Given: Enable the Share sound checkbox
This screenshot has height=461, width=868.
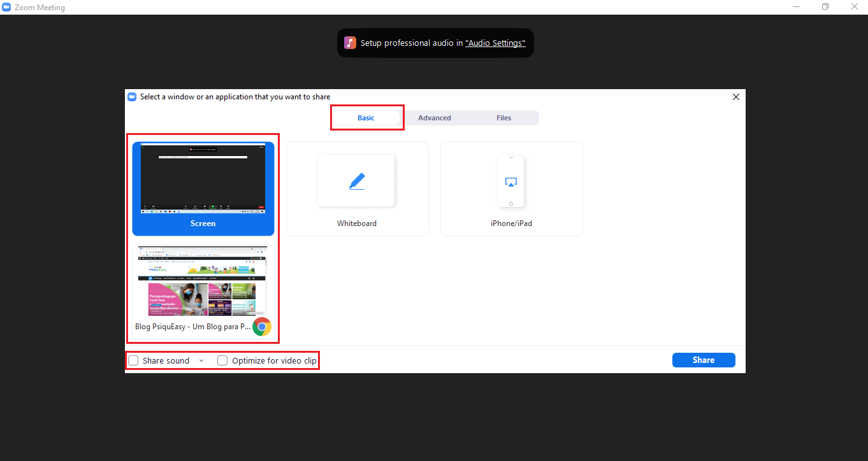Looking at the screenshot, I should [133, 360].
